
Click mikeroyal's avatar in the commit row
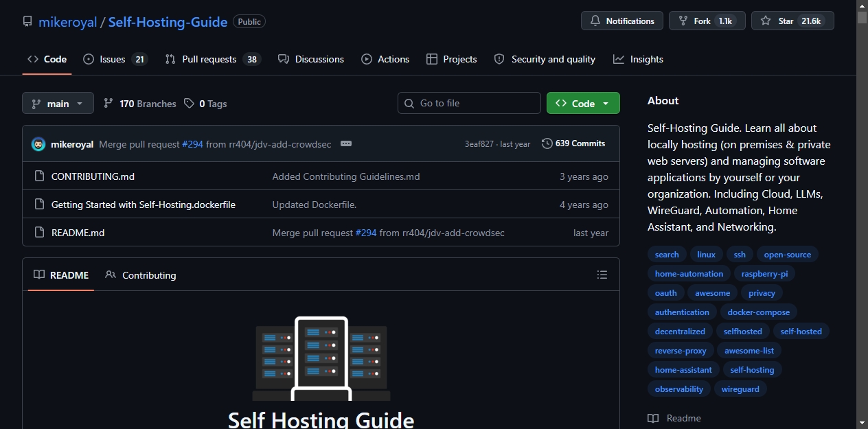pos(38,144)
